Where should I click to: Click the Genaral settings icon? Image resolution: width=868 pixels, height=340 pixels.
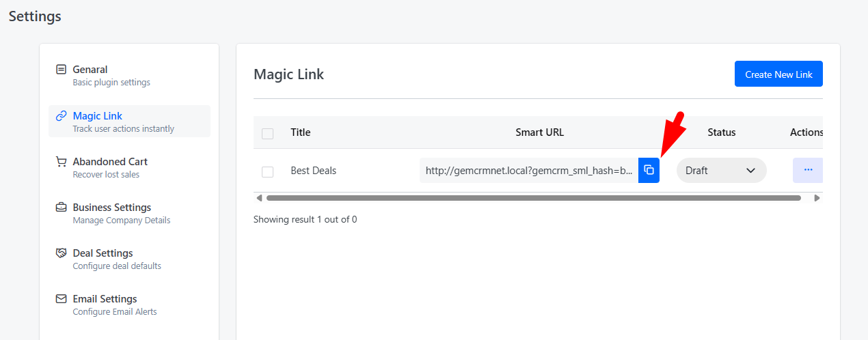[x=62, y=70]
